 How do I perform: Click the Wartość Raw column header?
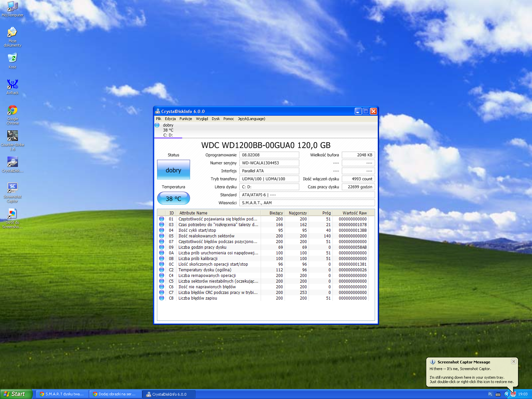pyautogui.click(x=350, y=213)
